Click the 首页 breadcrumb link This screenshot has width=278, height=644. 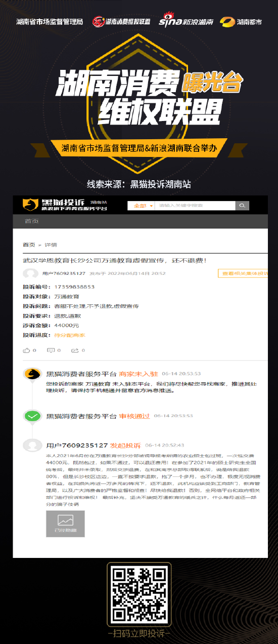click(x=29, y=245)
